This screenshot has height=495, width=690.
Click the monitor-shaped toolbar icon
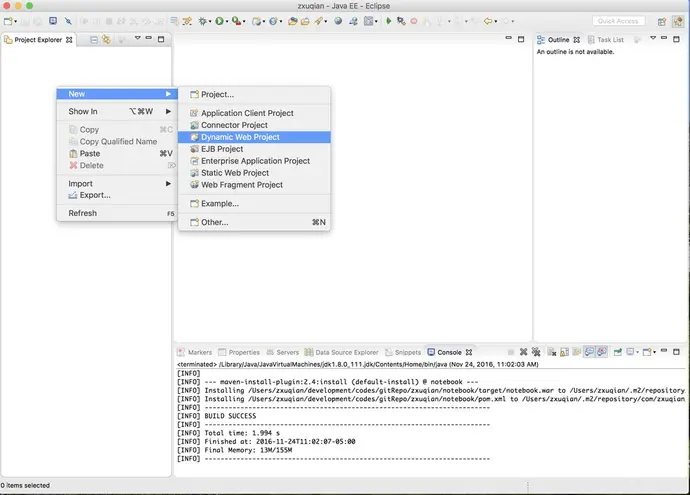pos(53,21)
